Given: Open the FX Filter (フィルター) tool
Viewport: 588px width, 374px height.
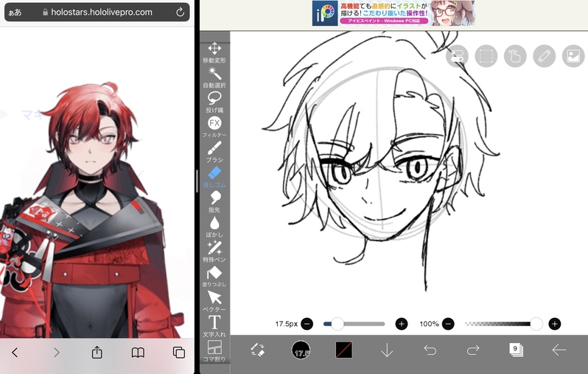Looking at the screenshot, I should tap(214, 127).
